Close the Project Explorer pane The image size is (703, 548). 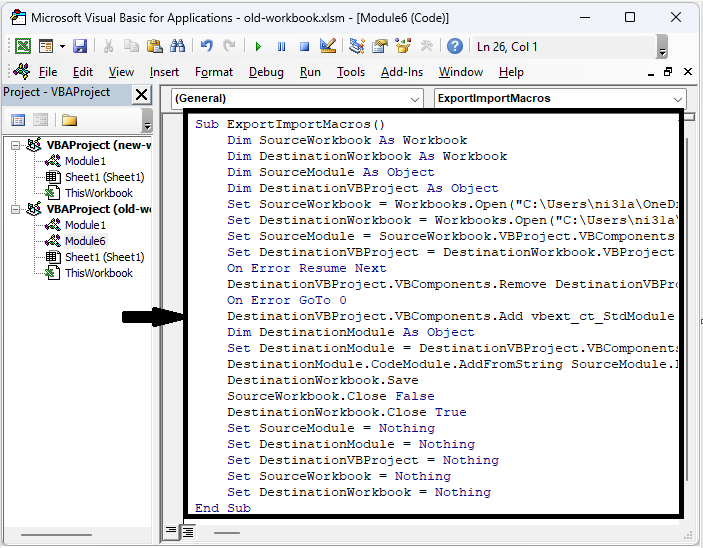(142, 95)
